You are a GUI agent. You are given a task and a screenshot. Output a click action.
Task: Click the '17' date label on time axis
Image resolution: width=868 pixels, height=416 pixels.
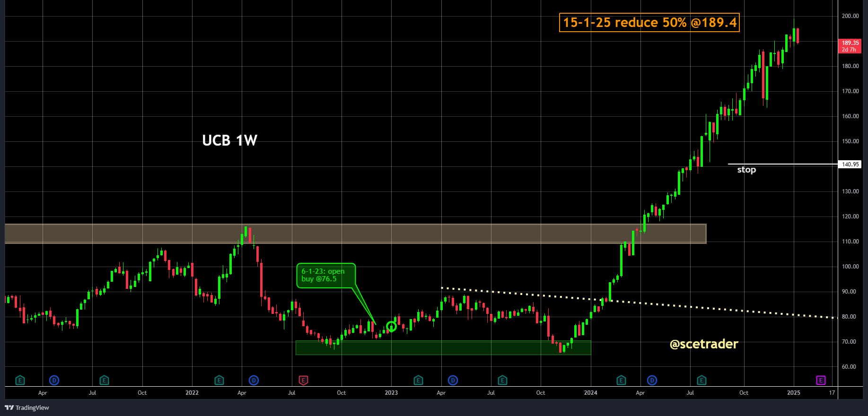[832, 393]
